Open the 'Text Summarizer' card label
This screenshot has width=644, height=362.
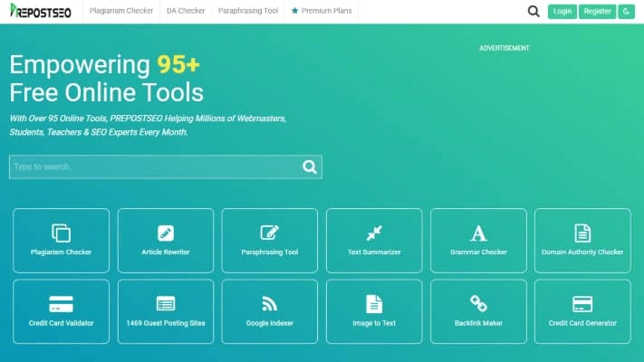[374, 252]
